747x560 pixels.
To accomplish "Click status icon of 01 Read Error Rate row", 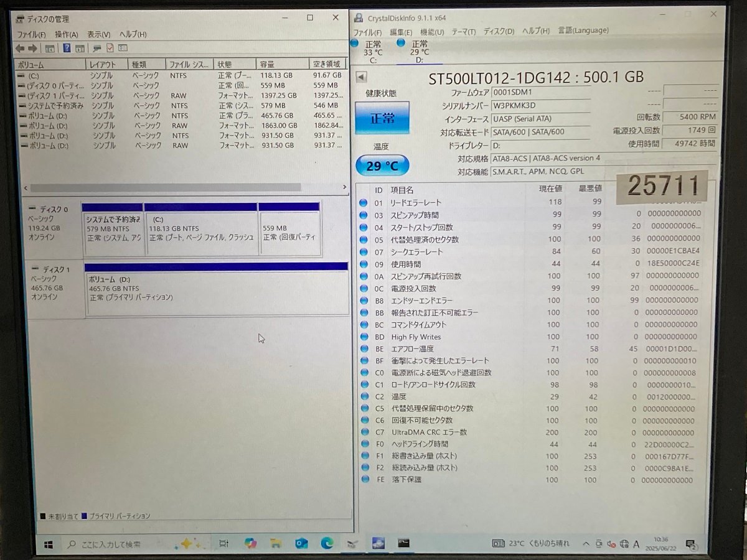I will pos(364,202).
